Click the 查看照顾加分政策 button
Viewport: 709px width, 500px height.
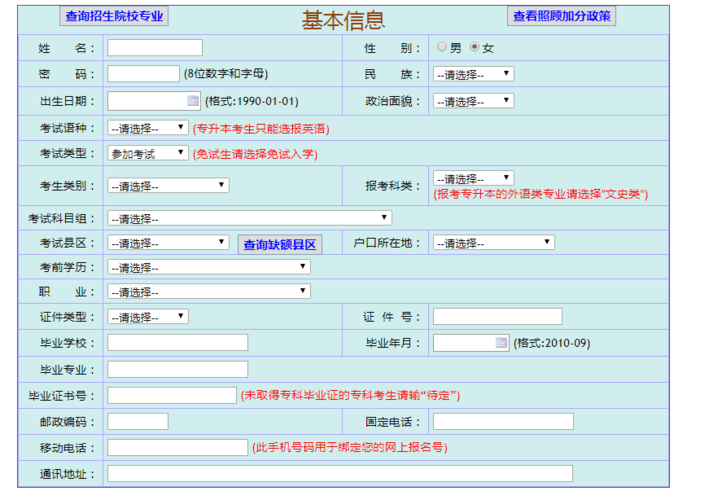pos(562,16)
